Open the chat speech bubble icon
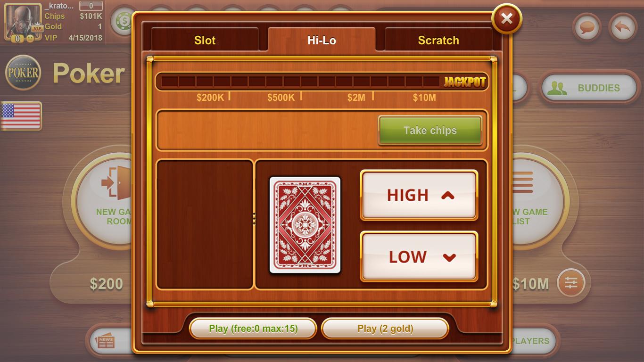The image size is (644, 362). tap(587, 27)
